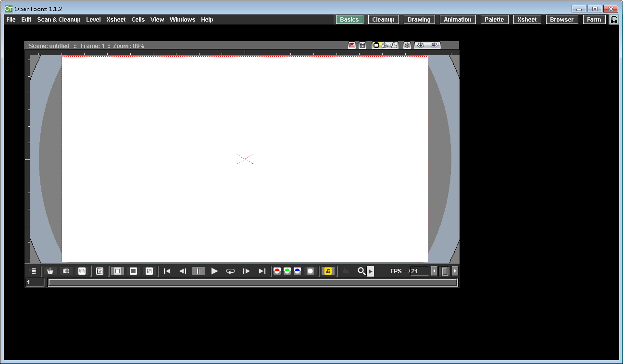Jump to the last frame
This screenshot has height=364, width=623.
pos(262,271)
